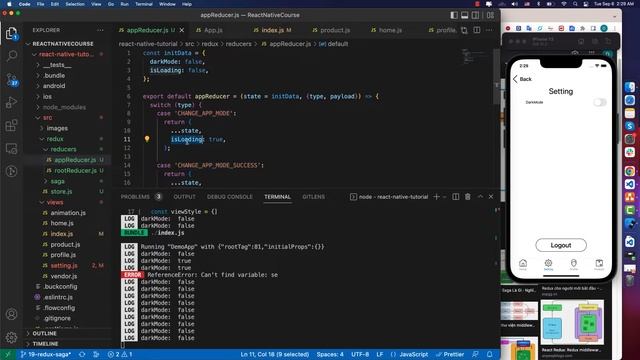Expand the android folder

[x=54, y=86]
